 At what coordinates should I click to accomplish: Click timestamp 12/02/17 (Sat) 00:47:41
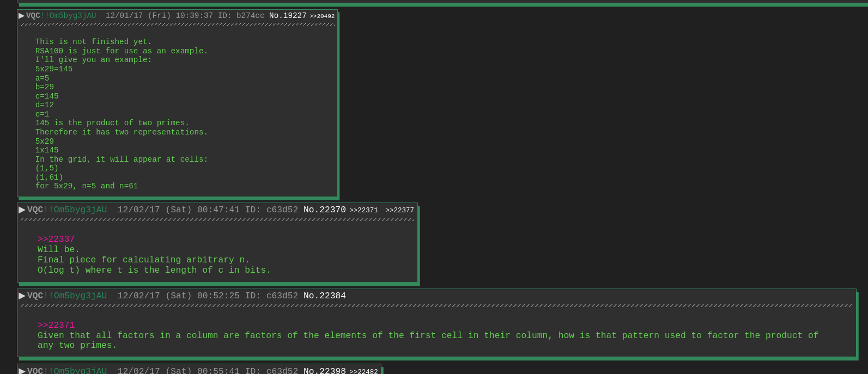pyautogui.click(x=179, y=210)
